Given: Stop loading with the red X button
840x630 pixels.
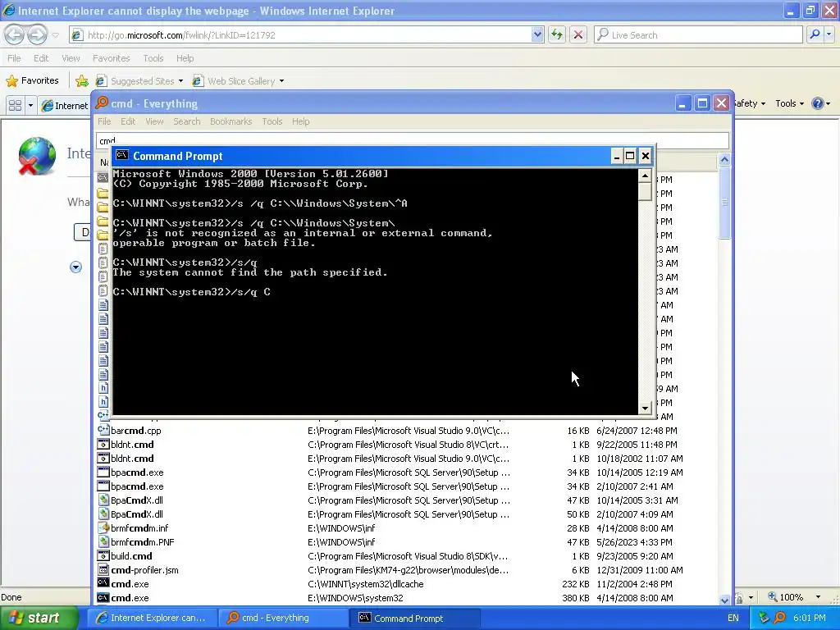Looking at the screenshot, I should (578, 34).
